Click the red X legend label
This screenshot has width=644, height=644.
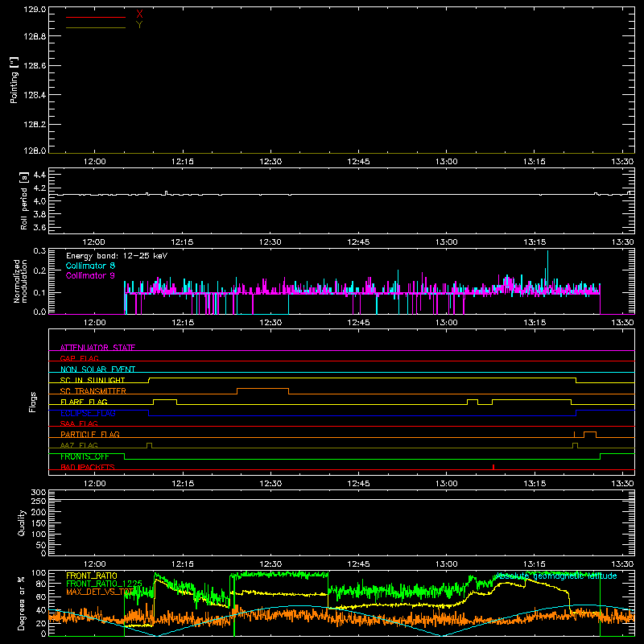click(x=139, y=14)
